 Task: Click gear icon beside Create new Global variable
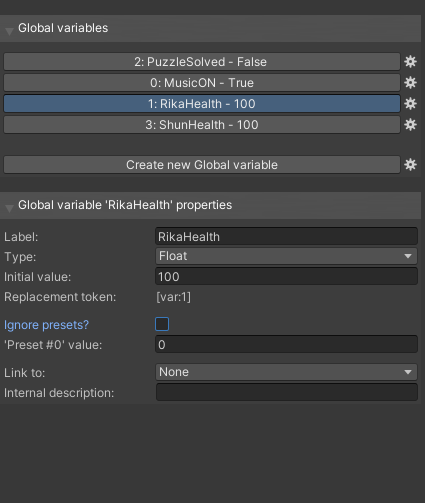tap(410, 165)
